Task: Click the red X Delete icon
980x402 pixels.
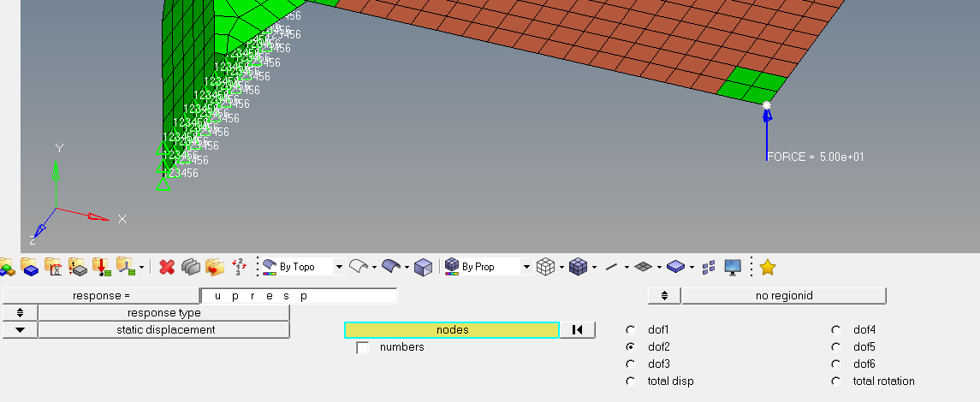Action: point(166,267)
